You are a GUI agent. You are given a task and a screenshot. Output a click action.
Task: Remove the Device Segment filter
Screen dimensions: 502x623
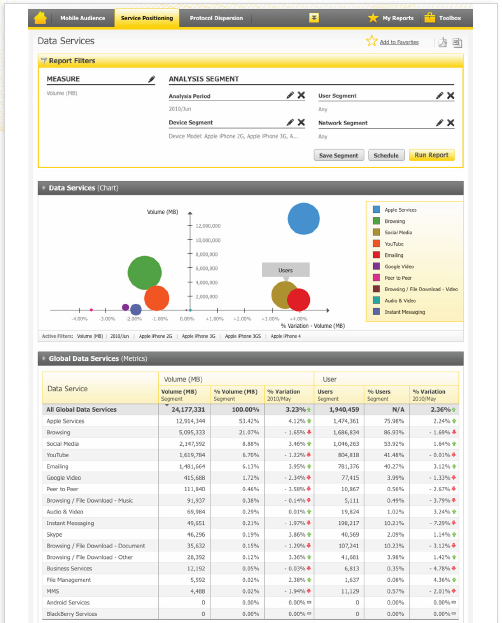tap(301, 122)
